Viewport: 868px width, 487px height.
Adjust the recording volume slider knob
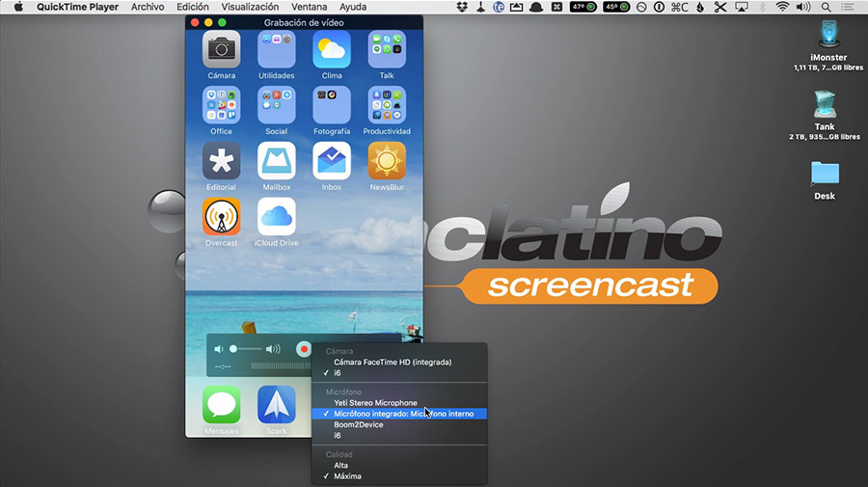tap(233, 349)
